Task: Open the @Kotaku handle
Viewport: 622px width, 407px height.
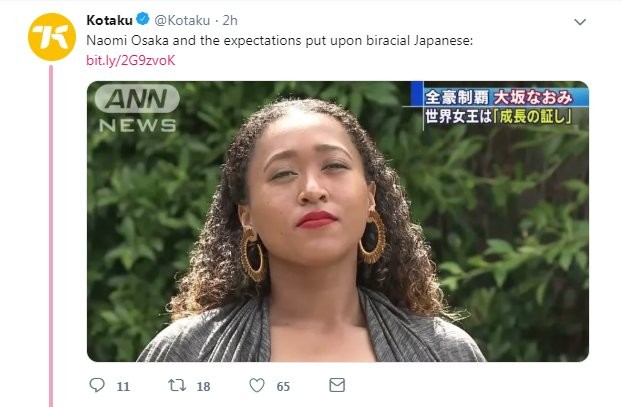Action: (x=182, y=20)
